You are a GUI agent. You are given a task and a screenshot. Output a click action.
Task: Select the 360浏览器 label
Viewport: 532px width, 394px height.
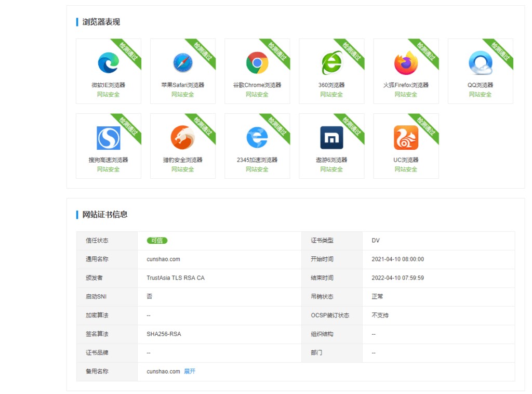coord(331,85)
